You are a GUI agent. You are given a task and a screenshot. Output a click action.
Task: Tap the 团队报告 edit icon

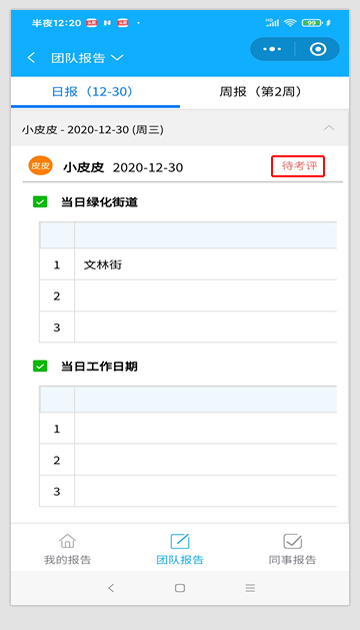click(x=180, y=541)
